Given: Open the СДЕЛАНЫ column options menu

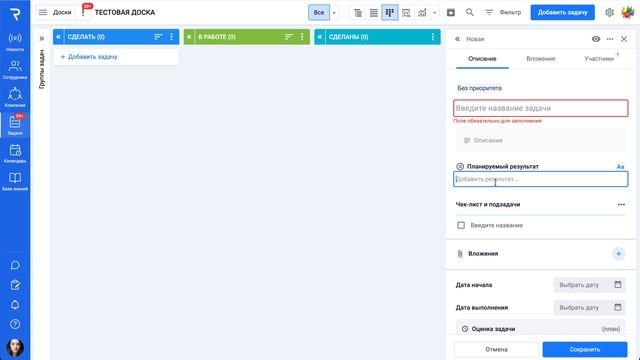Looking at the screenshot, I should coord(433,37).
